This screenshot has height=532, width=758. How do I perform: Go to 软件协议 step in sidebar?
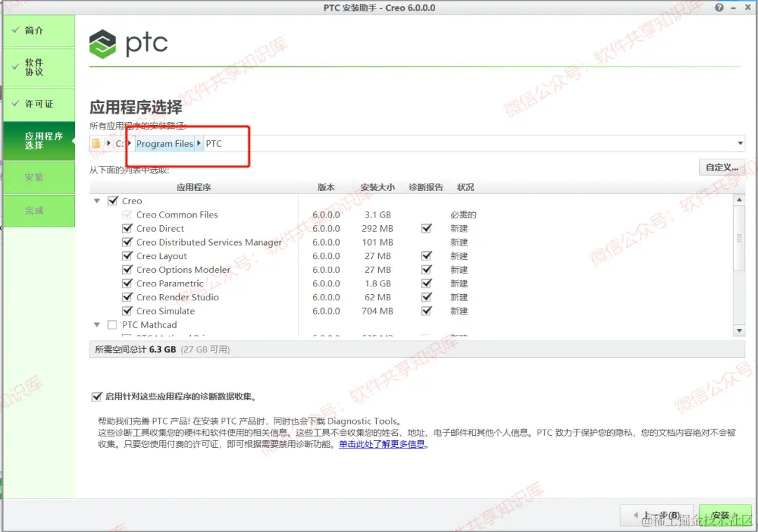tap(39, 67)
